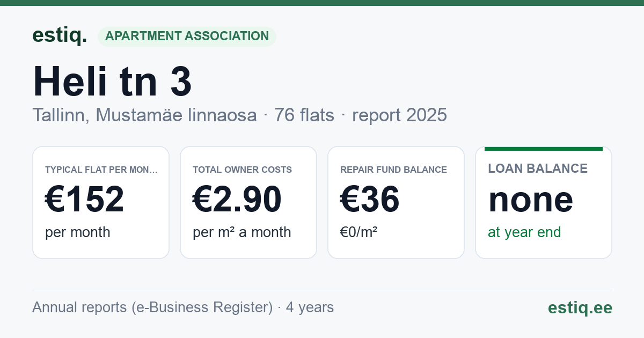This screenshot has height=338, width=644.
Task: Click the €2.90 value
Action: click(x=237, y=199)
